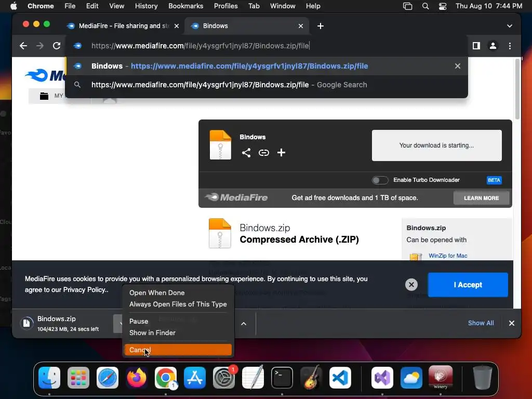The width and height of the screenshot is (532, 399).
Task: Toggle the Chrome side panel icon
Action: [476, 46]
